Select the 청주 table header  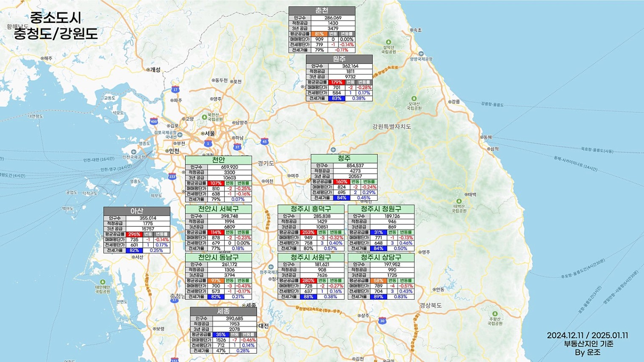point(344,158)
